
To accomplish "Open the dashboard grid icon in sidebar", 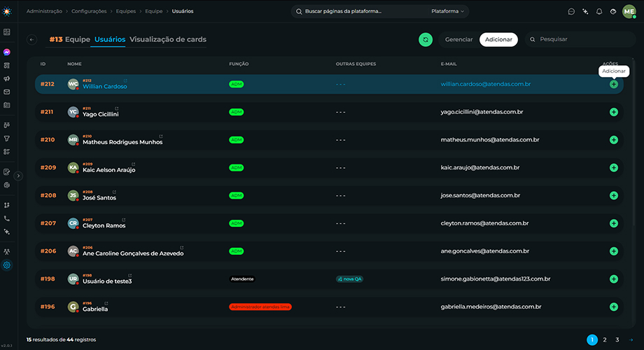I will point(7,32).
